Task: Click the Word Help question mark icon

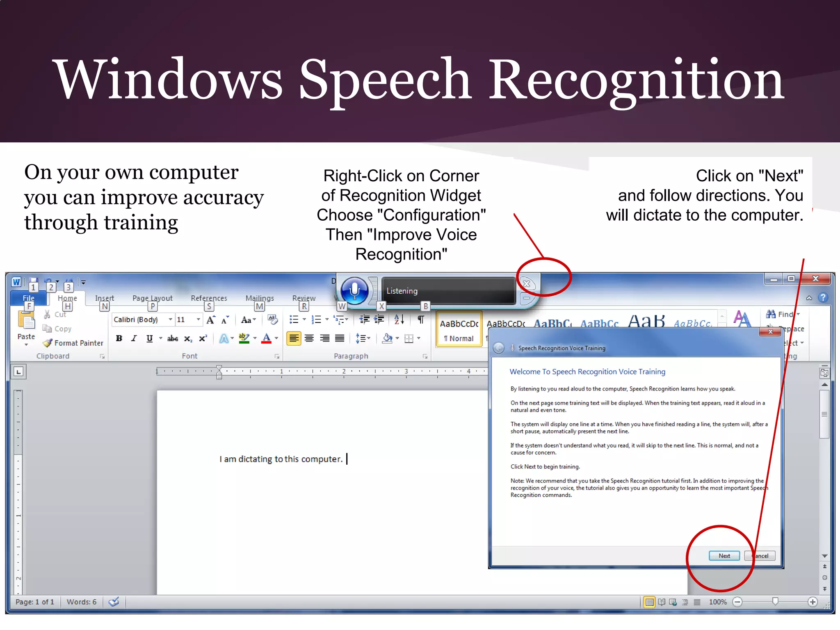Action: tap(823, 297)
